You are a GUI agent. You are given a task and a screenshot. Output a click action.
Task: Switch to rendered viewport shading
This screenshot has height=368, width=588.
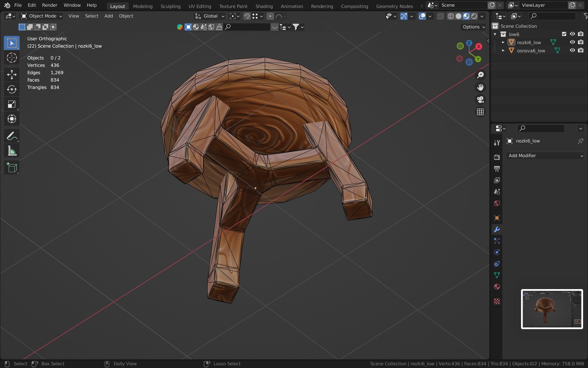474,16
